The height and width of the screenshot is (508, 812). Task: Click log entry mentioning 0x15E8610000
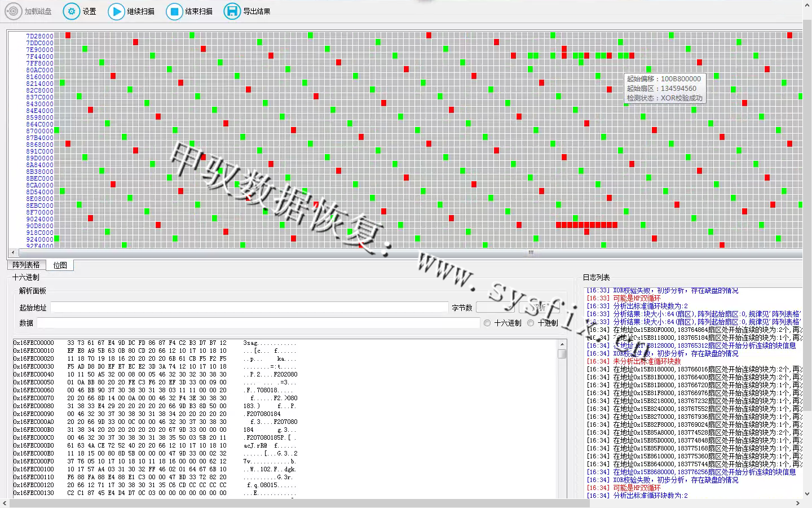[694, 456]
